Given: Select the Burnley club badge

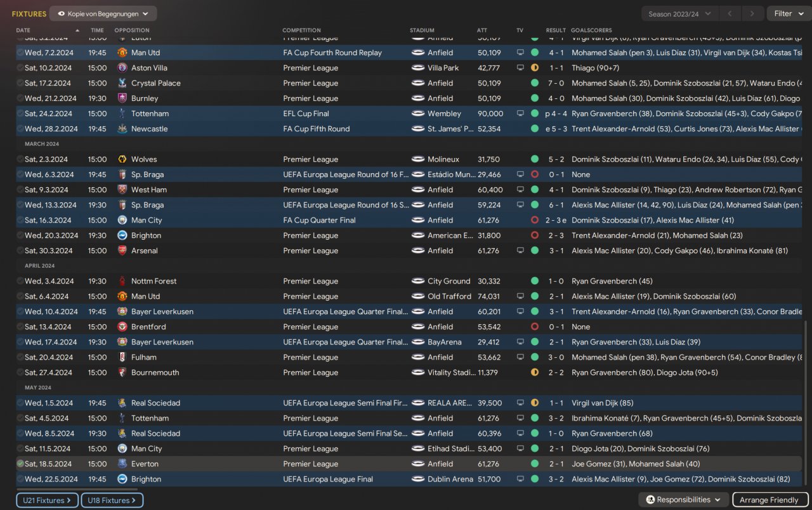Looking at the screenshot, I should coord(122,98).
